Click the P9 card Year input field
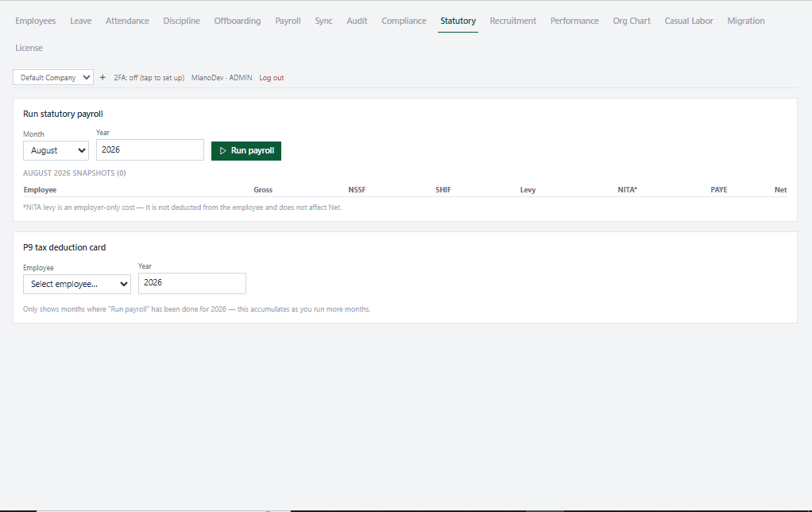 [192, 283]
